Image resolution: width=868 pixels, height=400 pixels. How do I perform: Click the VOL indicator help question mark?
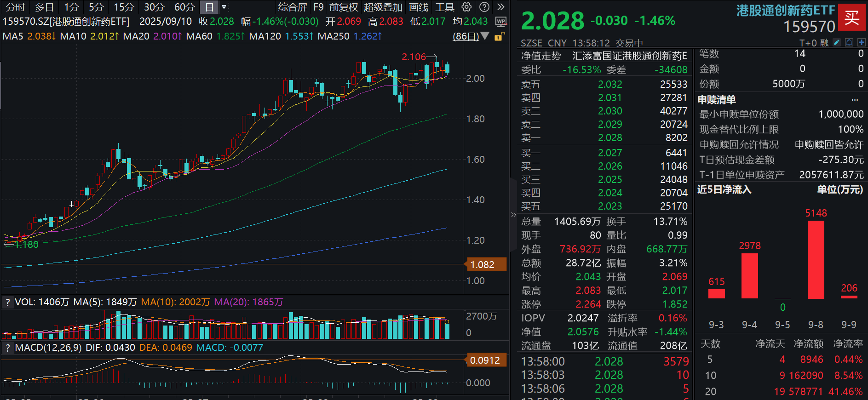click(x=7, y=302)
